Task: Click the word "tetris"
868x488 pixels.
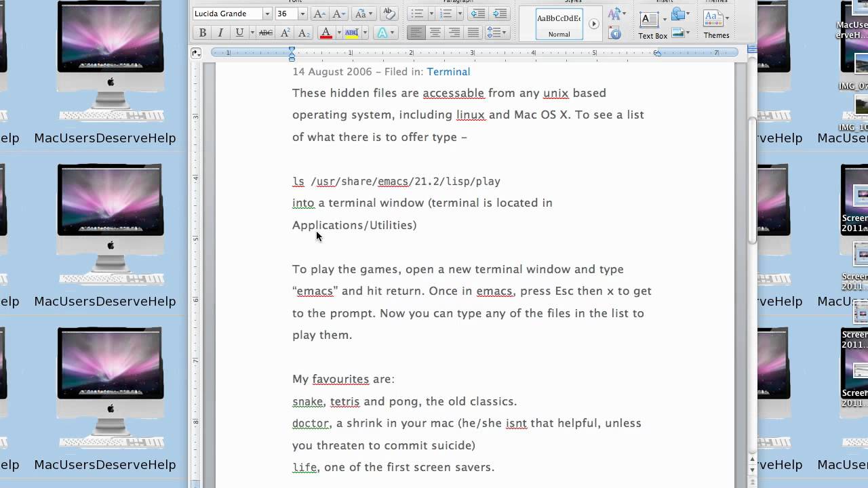Action: [x=344, y=401]
